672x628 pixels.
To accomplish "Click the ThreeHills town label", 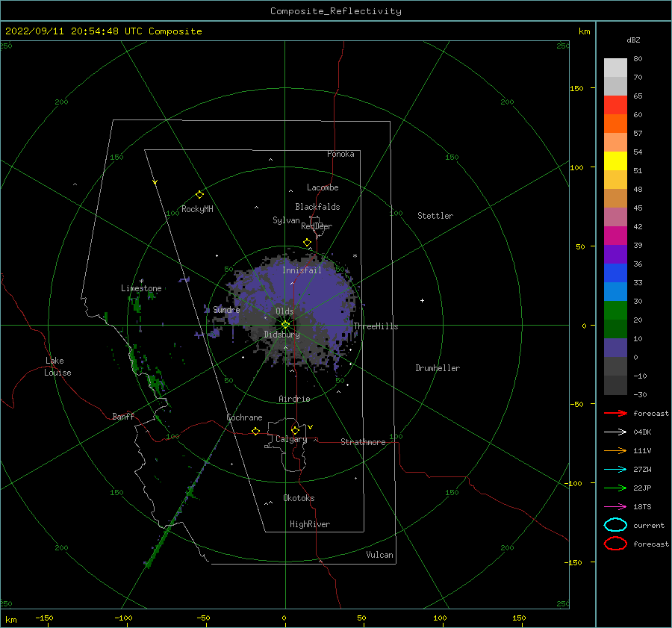I will pyautogui.click(x=376, y=326).
